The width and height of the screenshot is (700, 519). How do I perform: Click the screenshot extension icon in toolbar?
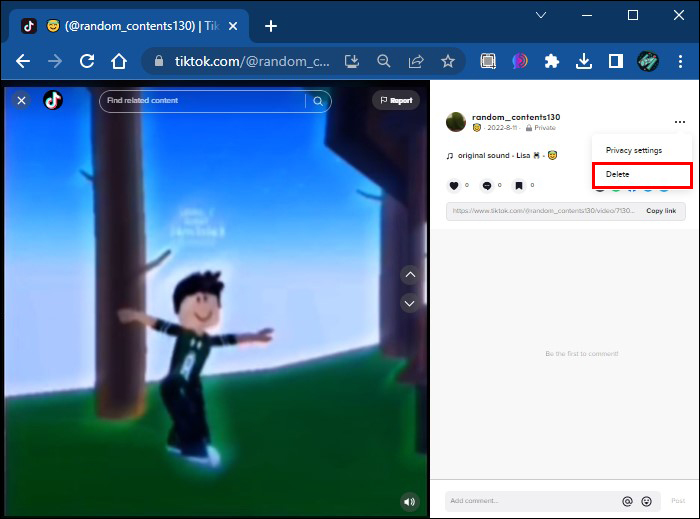click(x=488, y=61)
